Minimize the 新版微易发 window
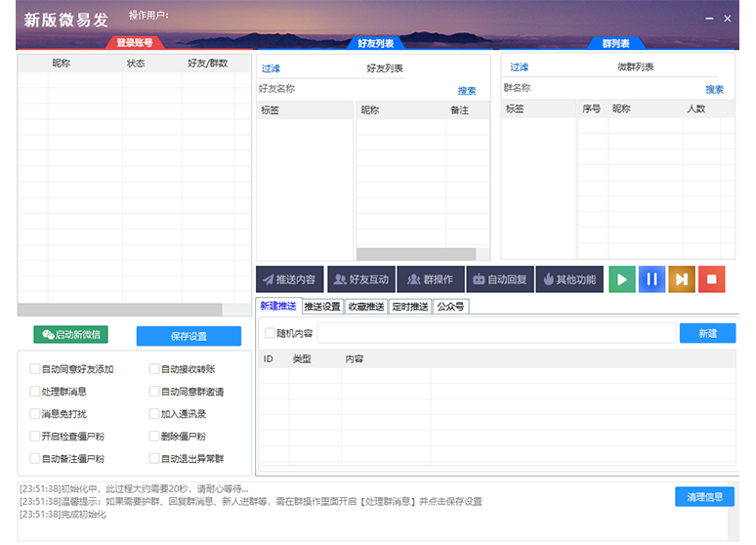The width and height of the screenshot is (756, 545). [709, 19]
